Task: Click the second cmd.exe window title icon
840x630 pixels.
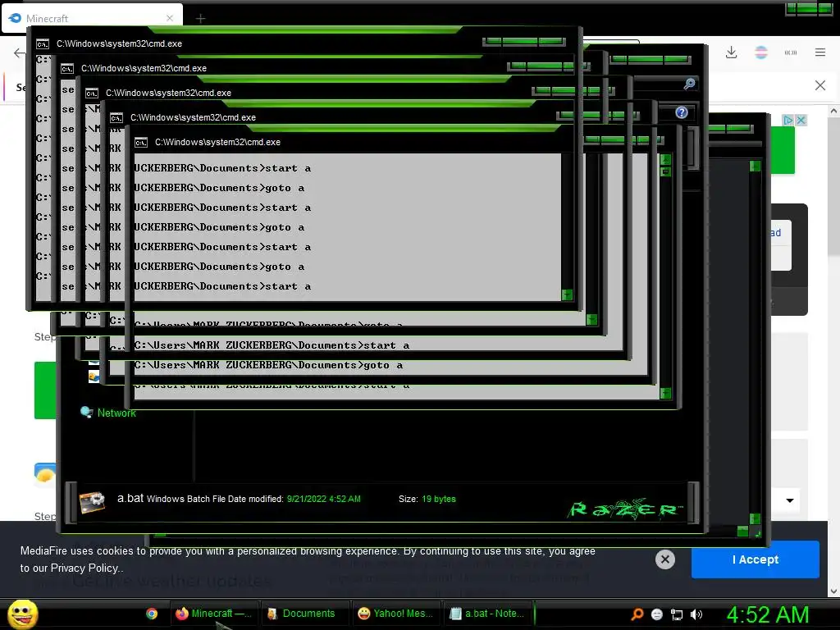Action: pos(67,69)
